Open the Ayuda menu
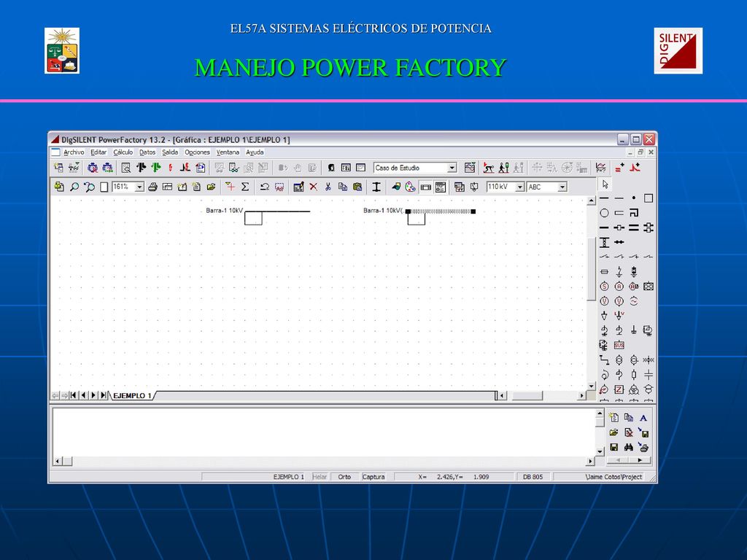The height and width of the screenshot is (560, 747). pos(255,152)
